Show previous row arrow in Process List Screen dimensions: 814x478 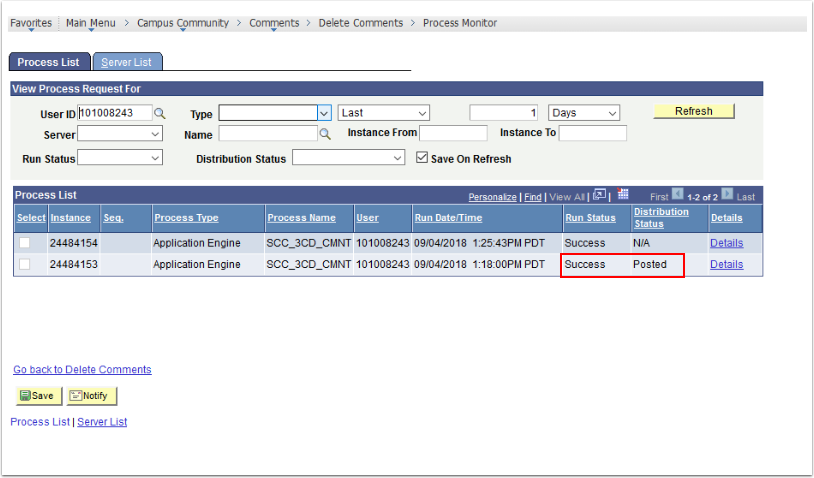point(677,194)
